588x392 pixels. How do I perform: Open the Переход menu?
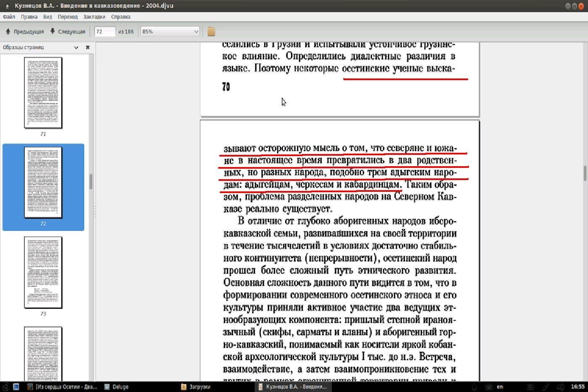tap(68, 17)
